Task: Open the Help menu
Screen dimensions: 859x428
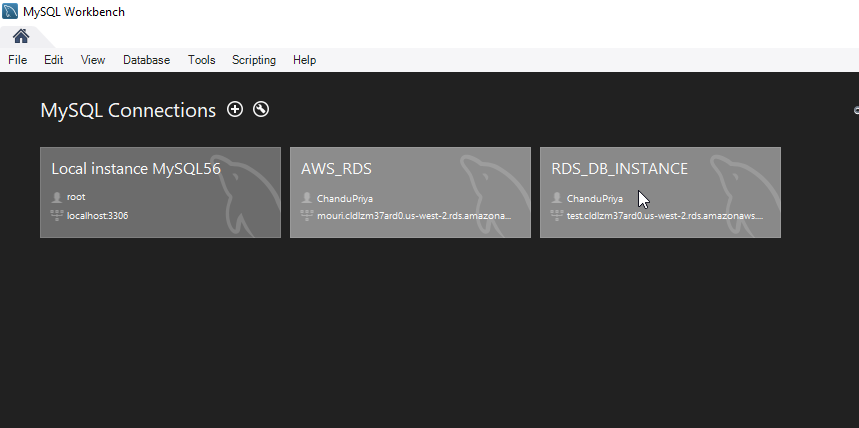Action: tap(305, 60)
